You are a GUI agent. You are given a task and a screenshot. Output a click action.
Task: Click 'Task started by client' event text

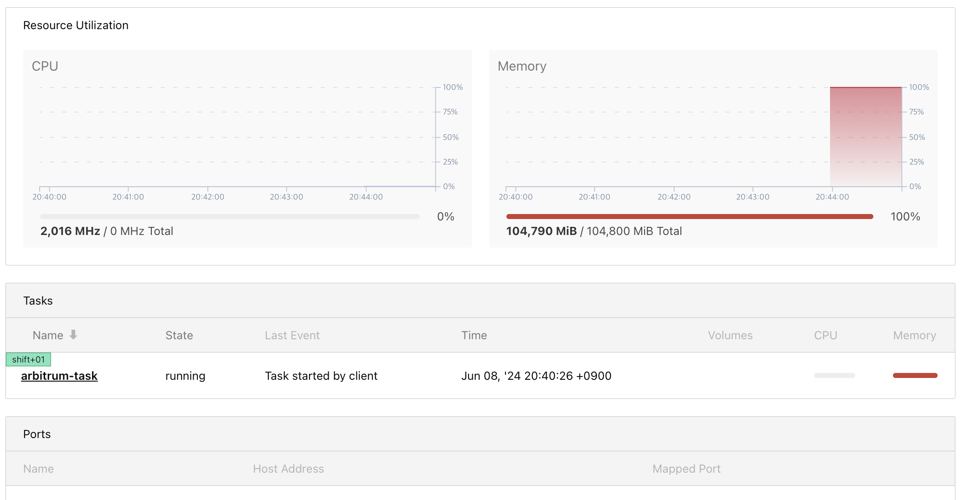click(x=321, y=376)
